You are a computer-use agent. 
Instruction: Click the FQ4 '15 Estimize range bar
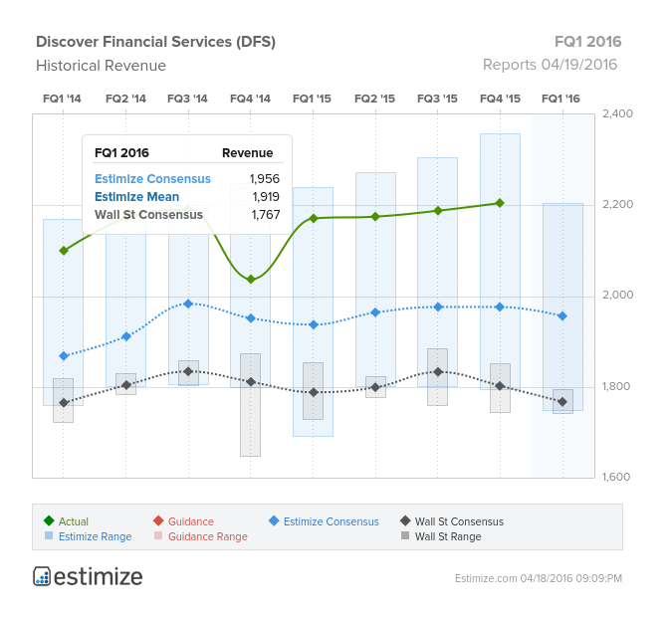[500, 262]
